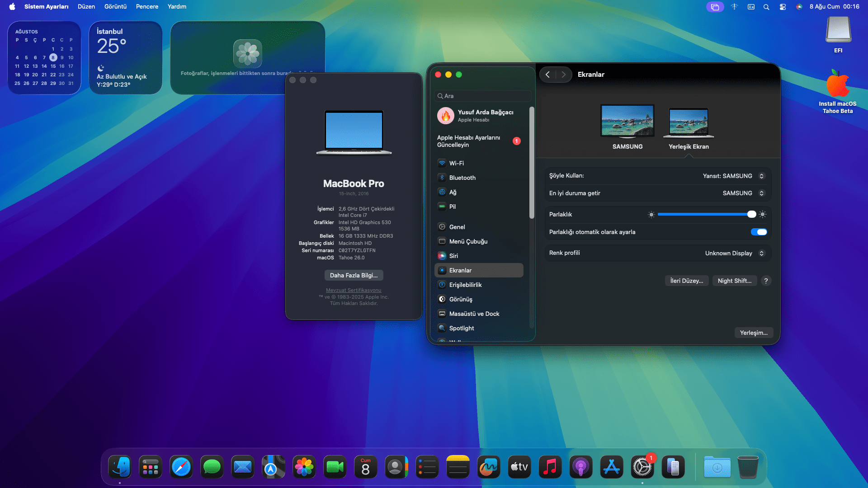Toggle automatic brightness adjustment switch

coord(759,232)
